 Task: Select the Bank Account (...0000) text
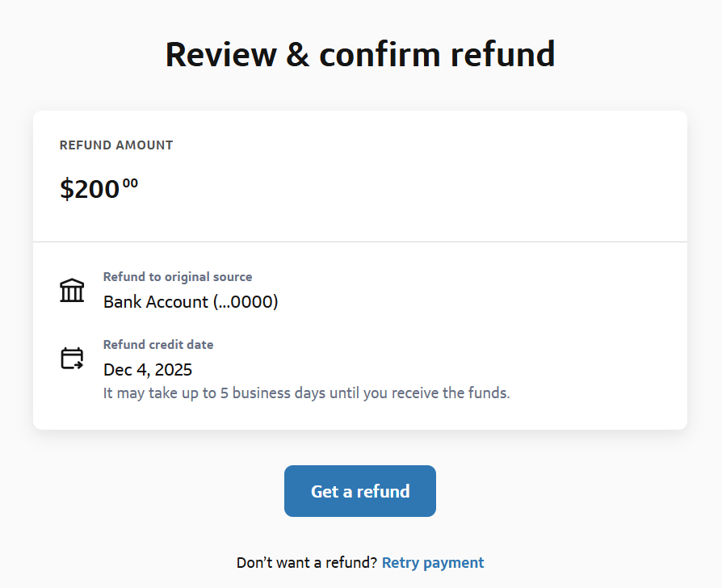click(191, 302)
